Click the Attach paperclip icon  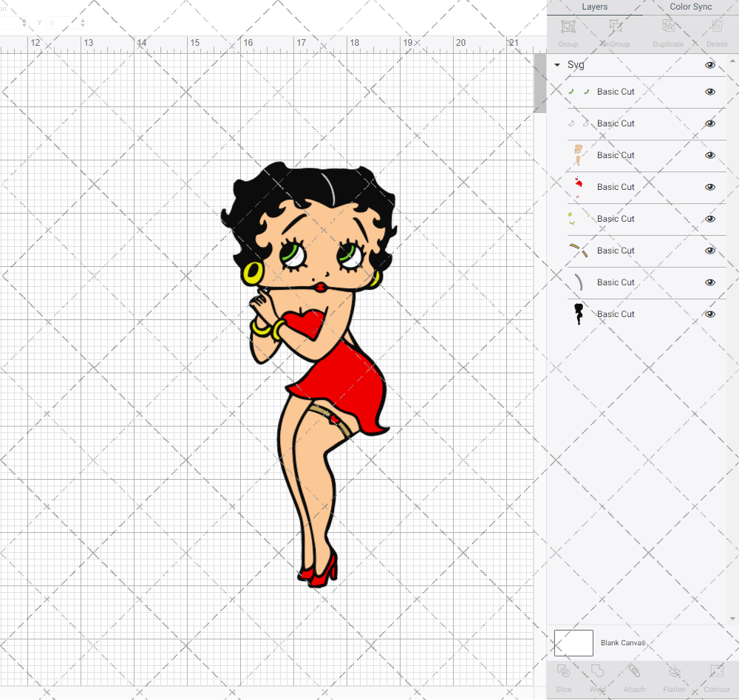(x=634, y=673)
